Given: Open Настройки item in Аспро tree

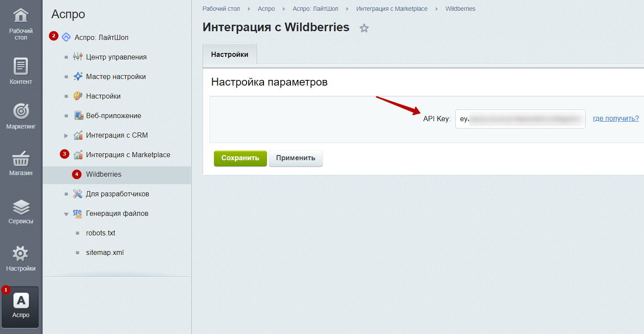Looking at the screenshot, I should (103, 96).
